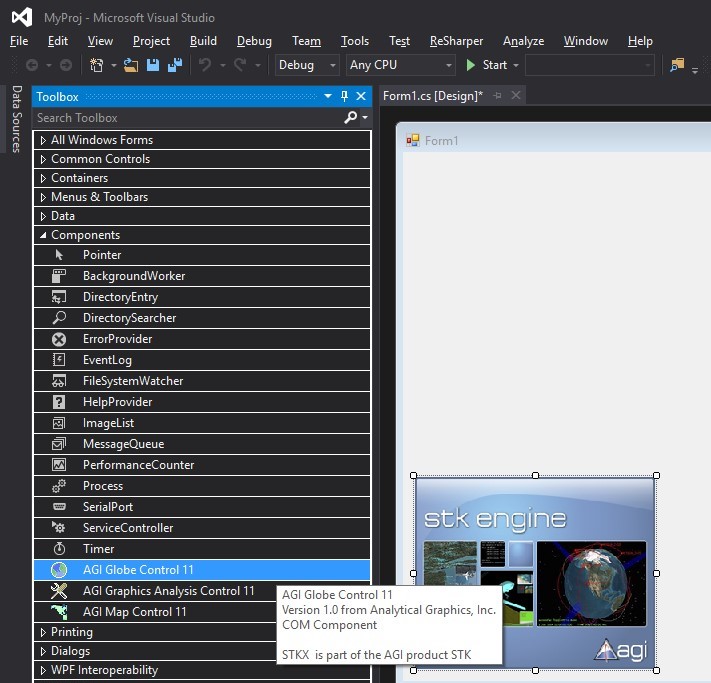Select the EventLog component icon
This screenshot has width=711, height=683.
tap(59, 360)
